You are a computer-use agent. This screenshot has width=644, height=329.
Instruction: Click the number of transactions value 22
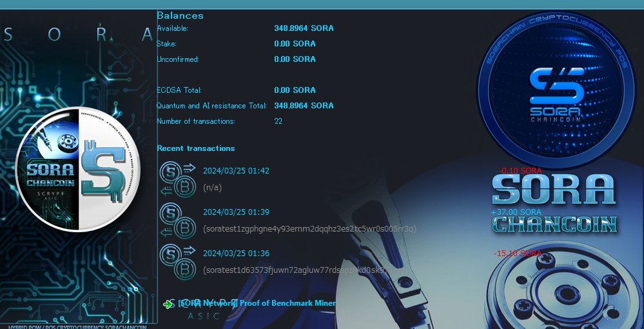coord(278,121)
